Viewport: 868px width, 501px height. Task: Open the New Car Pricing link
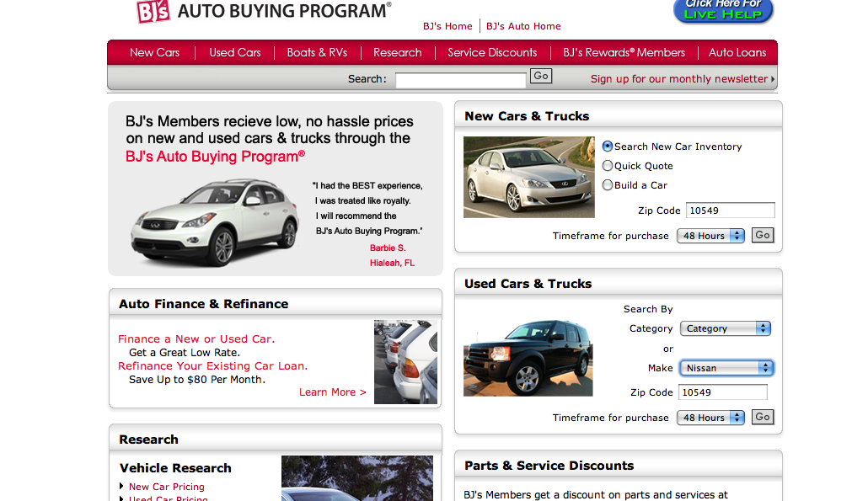coord(166,487)
